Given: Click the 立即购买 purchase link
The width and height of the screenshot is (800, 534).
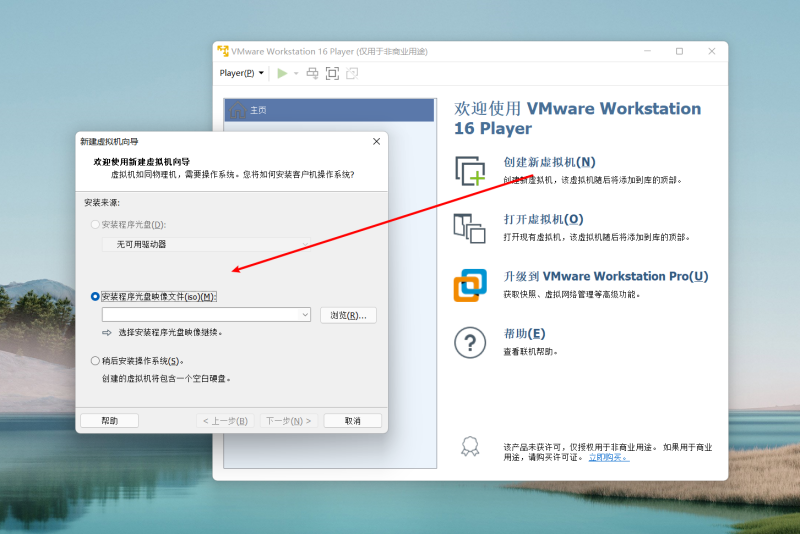Looking at the screenshot, I should (609, 457).
